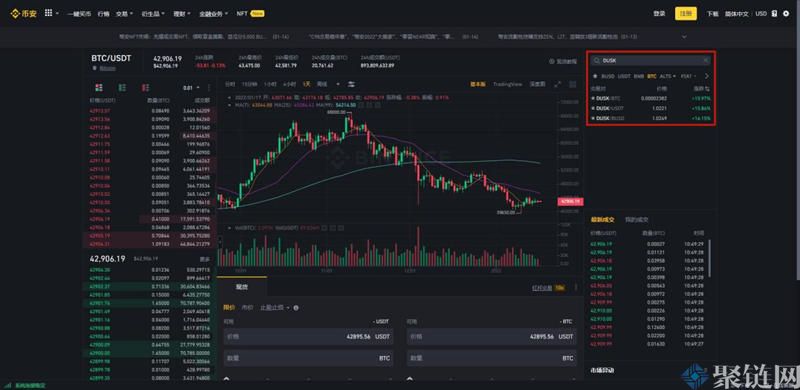The height and width of the screenshot is (390, 800).
Task: Click the 登录 login link
Action: 659,14
